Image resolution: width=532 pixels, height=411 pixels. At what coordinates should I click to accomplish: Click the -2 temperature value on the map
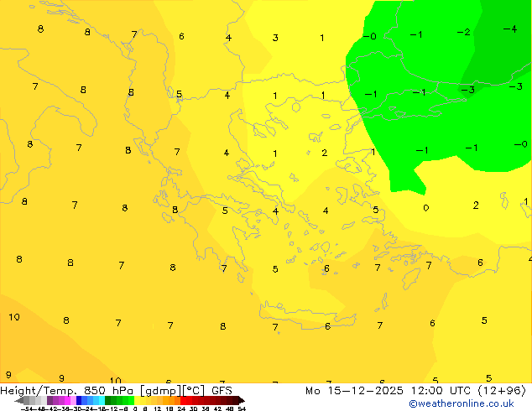point(463,32)
